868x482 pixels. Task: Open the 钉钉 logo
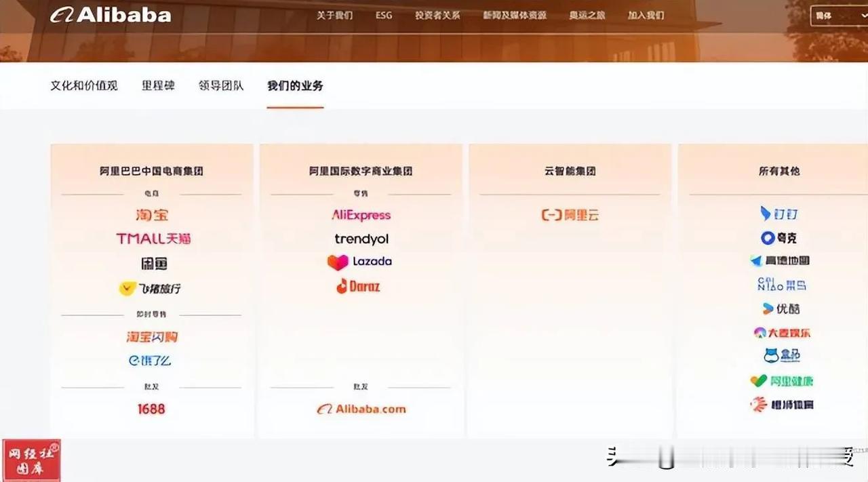[779, 214]
